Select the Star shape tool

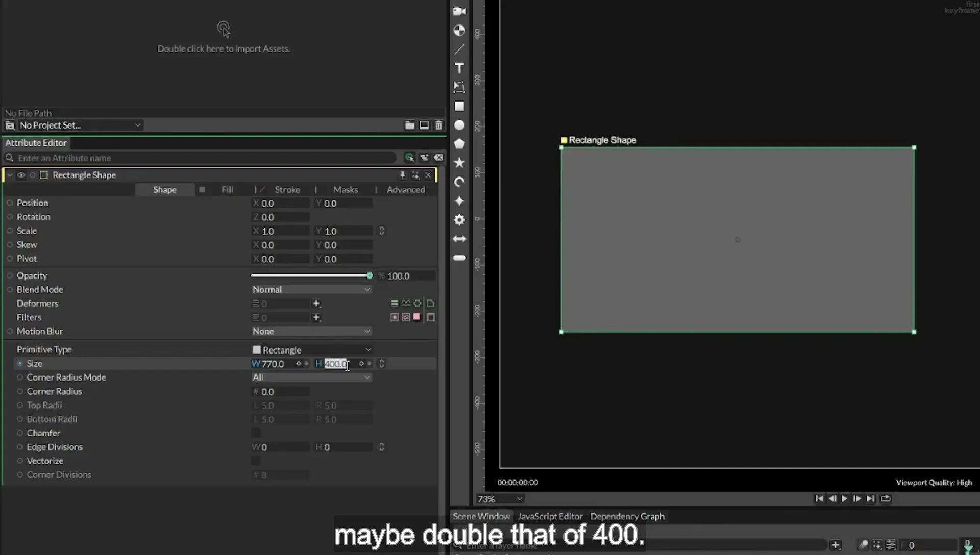tap(459, 163)
